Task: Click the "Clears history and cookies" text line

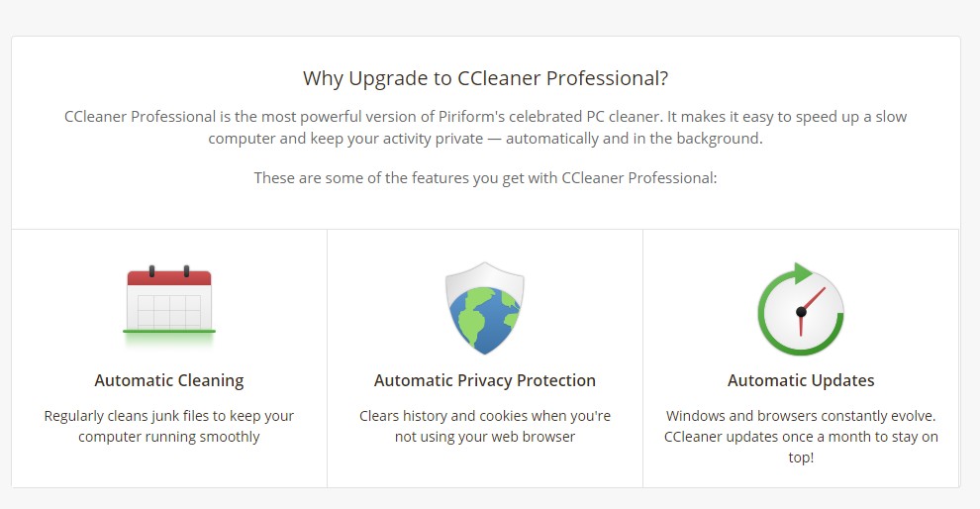Action: tap(485, 416)
